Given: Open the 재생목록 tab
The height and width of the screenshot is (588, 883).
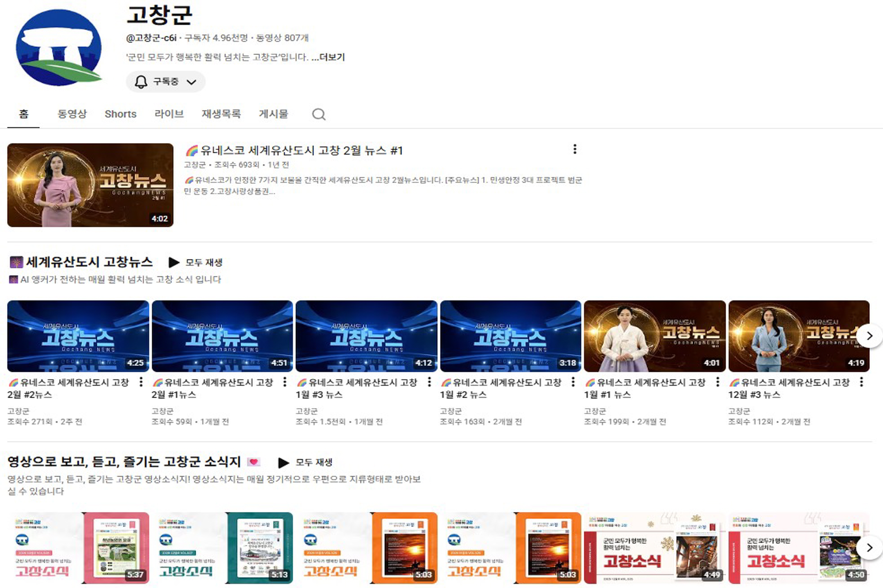Looking at the screenshot, I should click(221, 114).
